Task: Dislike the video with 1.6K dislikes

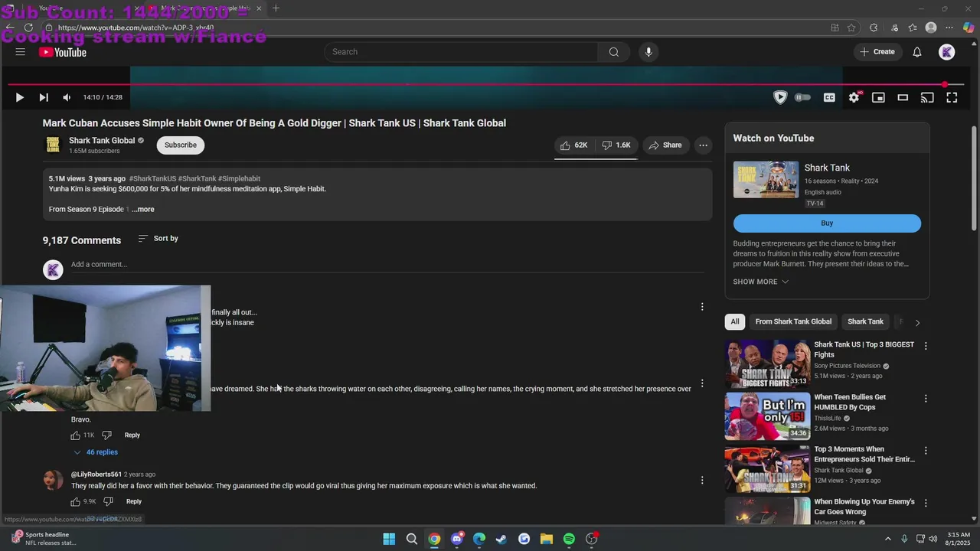Action: pyautogui.click(x=616, y=145)
